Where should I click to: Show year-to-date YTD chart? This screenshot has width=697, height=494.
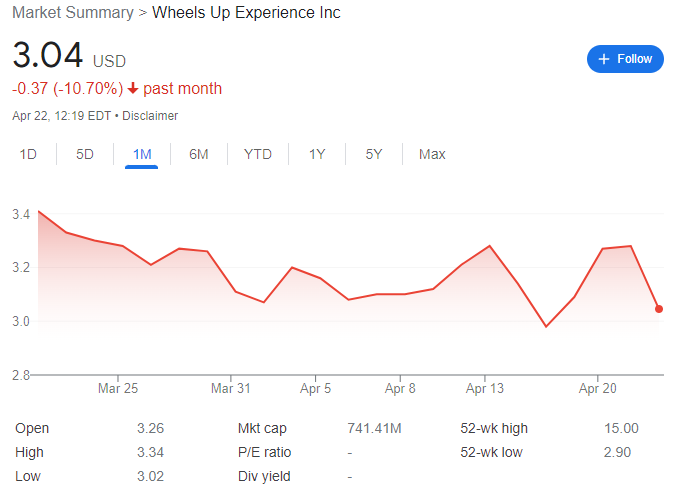pyautogui.click(x=257, y=154)
